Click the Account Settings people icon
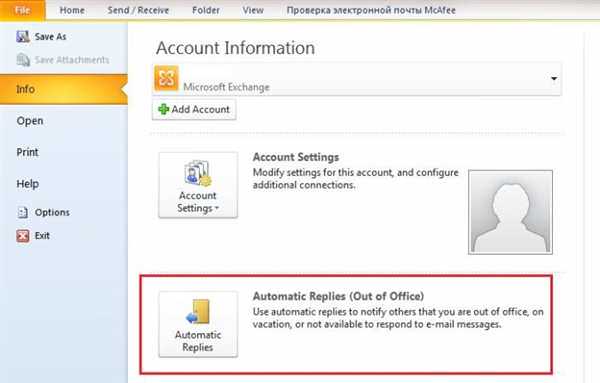 coord(198,174)
